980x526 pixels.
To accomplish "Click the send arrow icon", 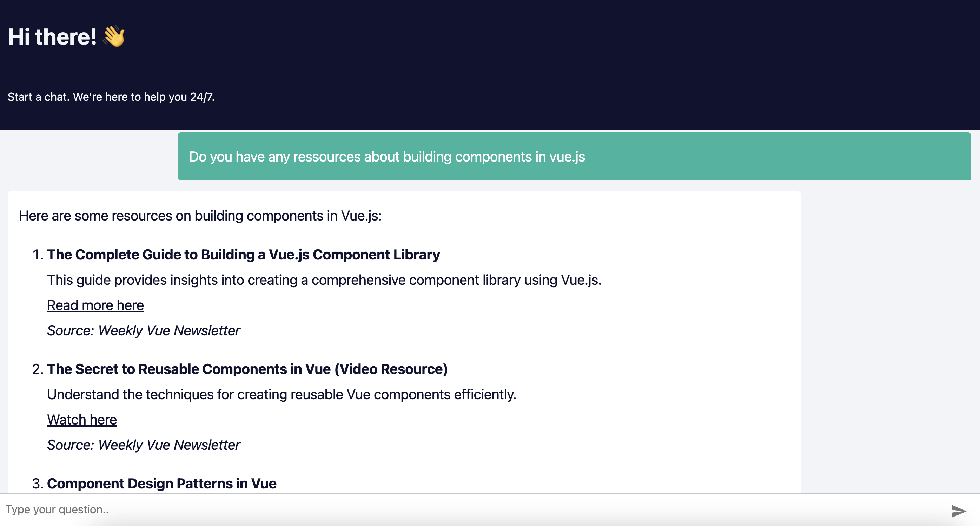I will click(959, 511).
